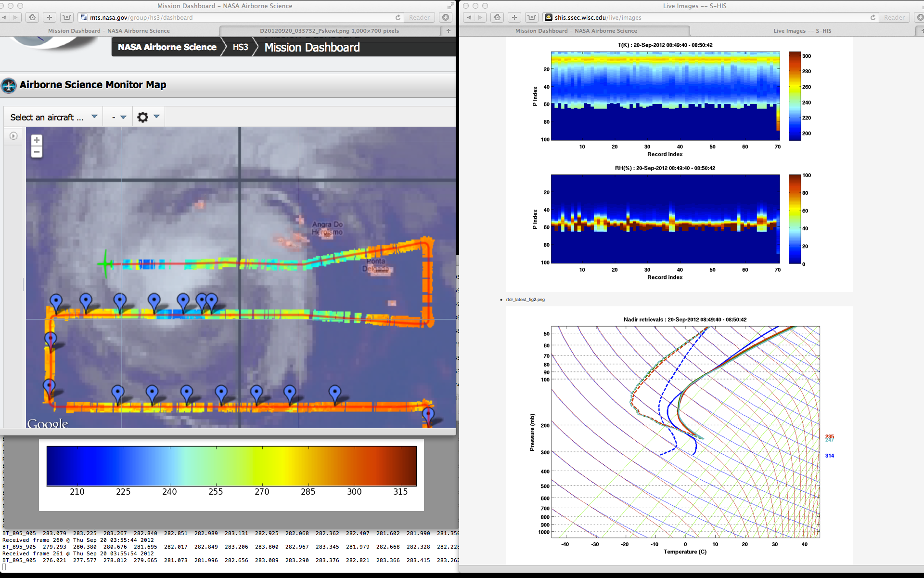Screen dimensions: 924x578
Task: Click the green aircraft position marker
Action: (105, 263)
